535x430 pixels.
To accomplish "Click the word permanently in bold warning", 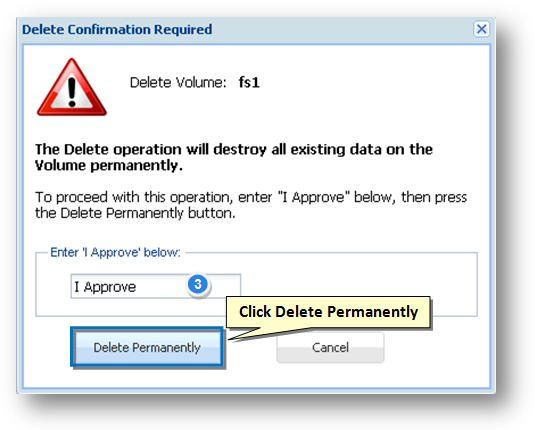I will click(136, 166).
